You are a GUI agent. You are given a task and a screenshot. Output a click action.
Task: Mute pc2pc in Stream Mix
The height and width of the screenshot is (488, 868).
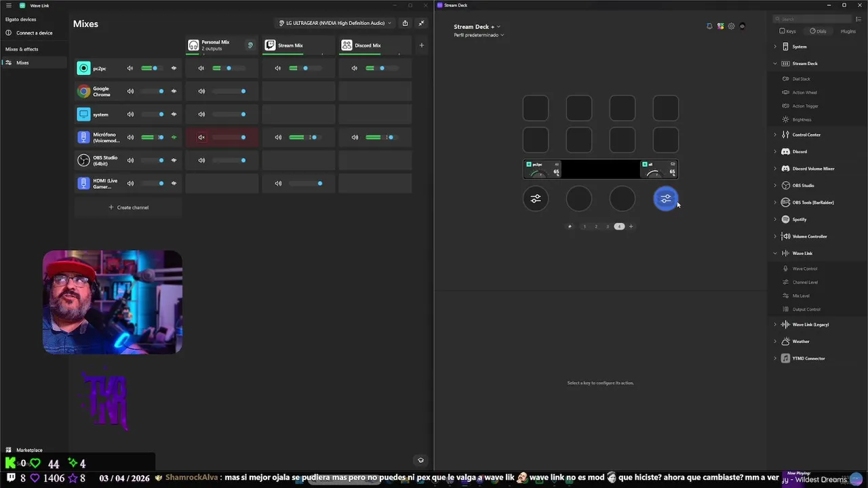click(x=278, y=68)
